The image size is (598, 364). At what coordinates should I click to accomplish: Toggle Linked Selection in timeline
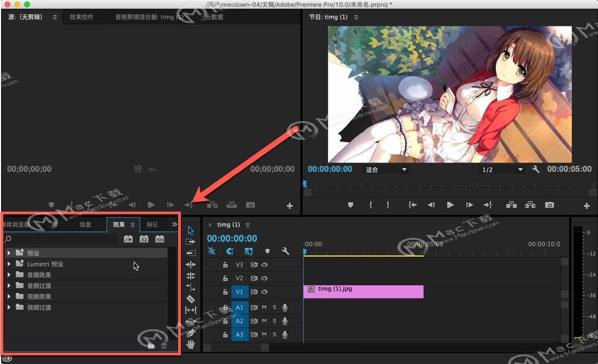pyautogui.click(x=249, y=251)
